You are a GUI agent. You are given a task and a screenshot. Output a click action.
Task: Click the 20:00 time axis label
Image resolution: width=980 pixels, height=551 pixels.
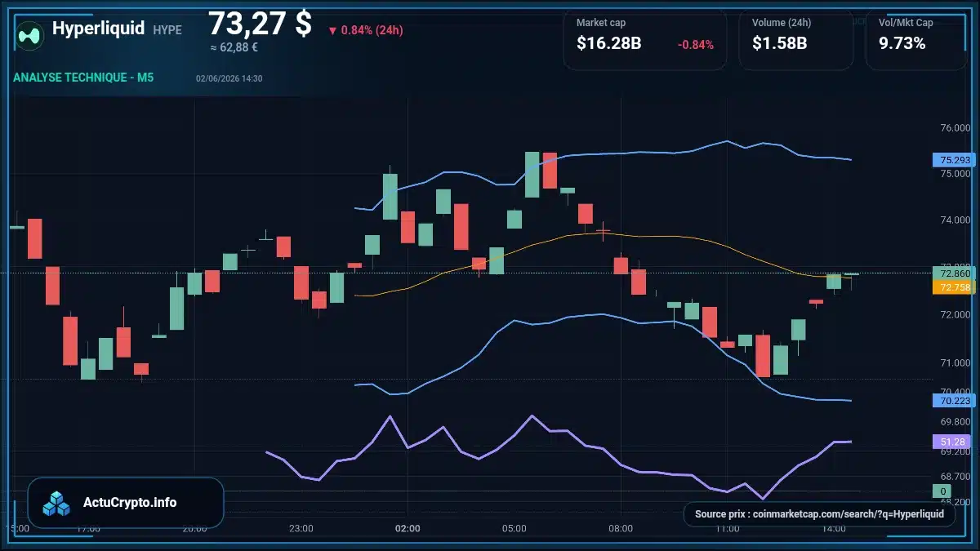tap(194, 529)
